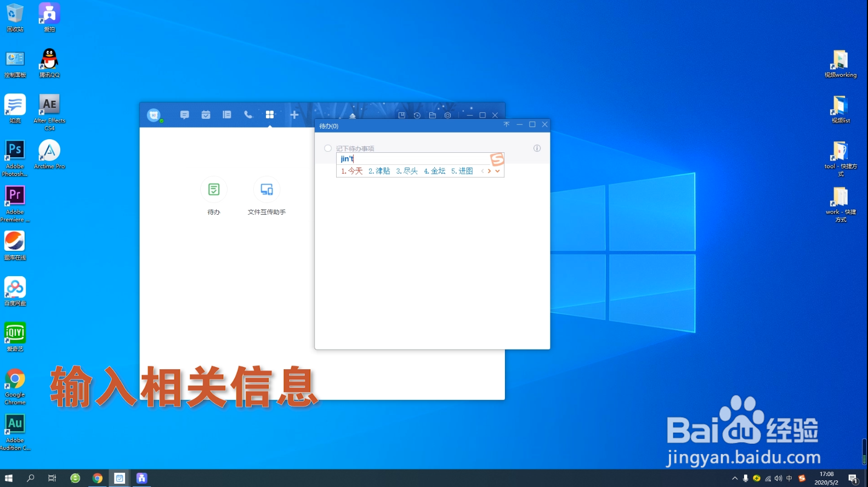Open the calendar icon in top toolbar

point(206,114)
